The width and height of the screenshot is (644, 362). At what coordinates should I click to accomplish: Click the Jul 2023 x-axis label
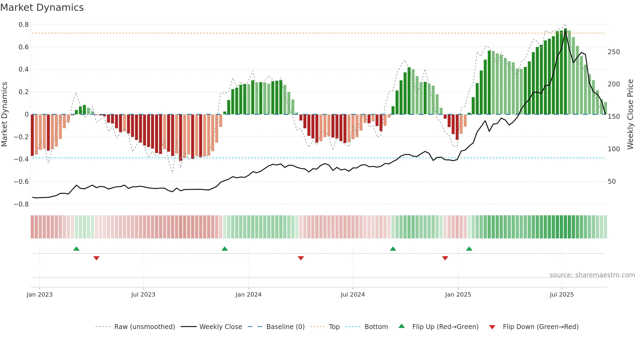click(143, 294)
